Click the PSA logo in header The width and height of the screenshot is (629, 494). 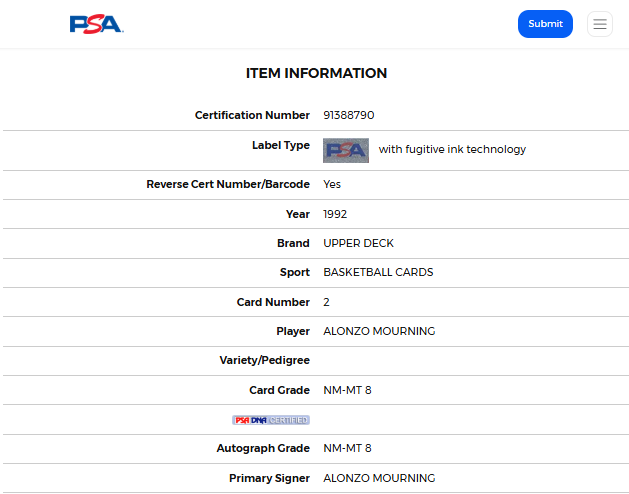click(x=96, y=24)
